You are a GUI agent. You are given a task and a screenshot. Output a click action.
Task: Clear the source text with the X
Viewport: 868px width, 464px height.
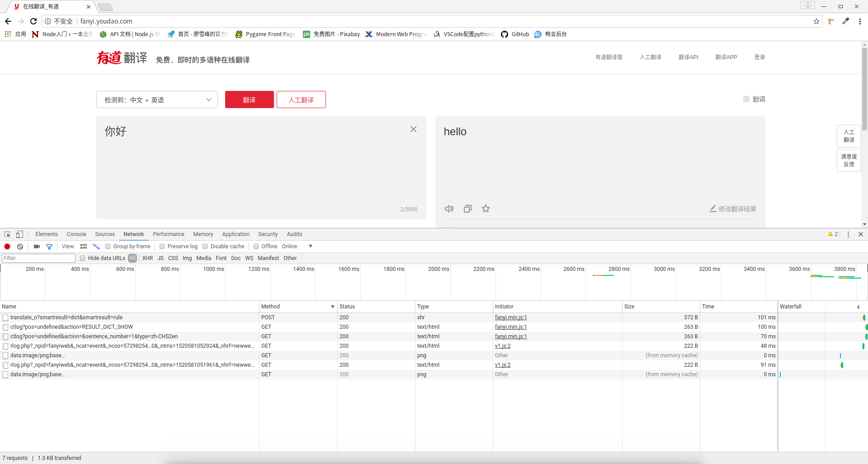(413, 129)
